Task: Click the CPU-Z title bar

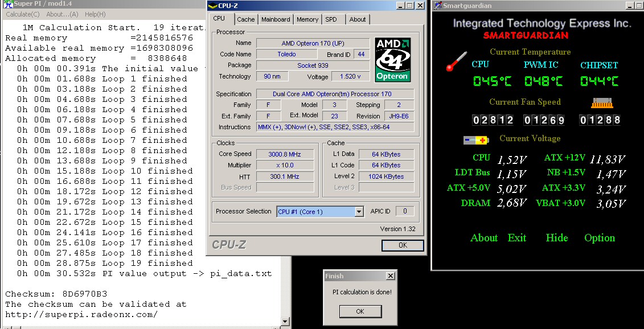Action: [316, 6]
